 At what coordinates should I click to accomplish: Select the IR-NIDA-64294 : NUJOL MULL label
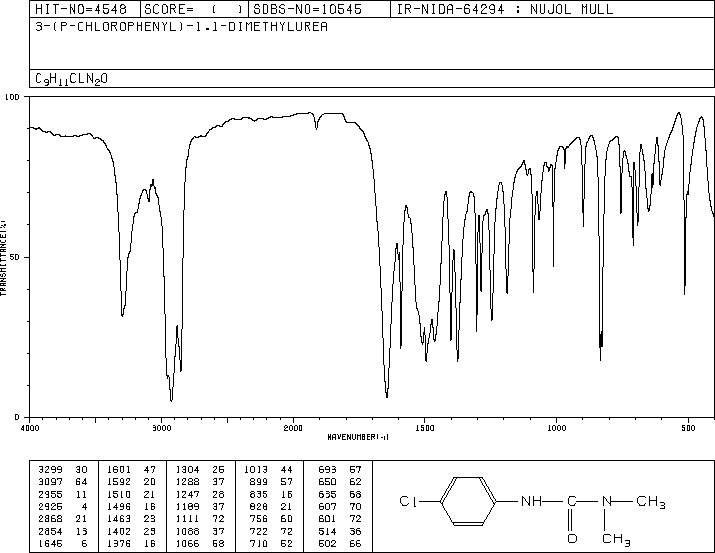[505, 9]
